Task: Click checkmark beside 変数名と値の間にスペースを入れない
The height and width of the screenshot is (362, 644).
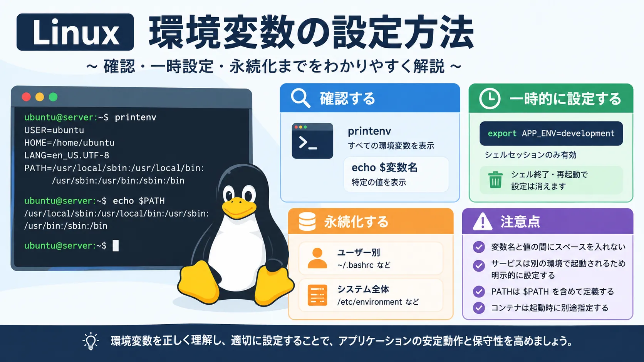Action: (479, 247)
